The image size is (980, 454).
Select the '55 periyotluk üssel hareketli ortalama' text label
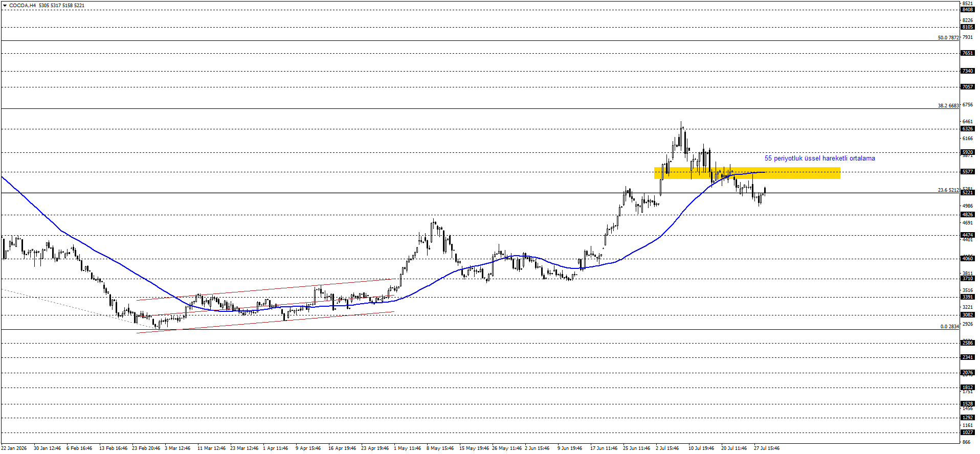819,158
